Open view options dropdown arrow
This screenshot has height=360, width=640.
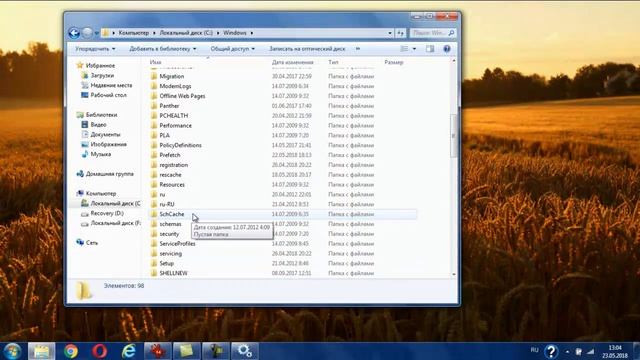pyautogui.click(x=414, y=49)
